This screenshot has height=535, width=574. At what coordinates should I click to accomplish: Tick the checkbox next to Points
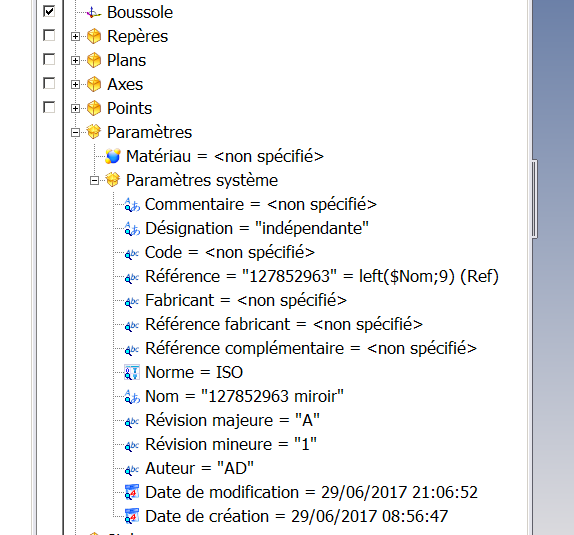coord(49,107)
